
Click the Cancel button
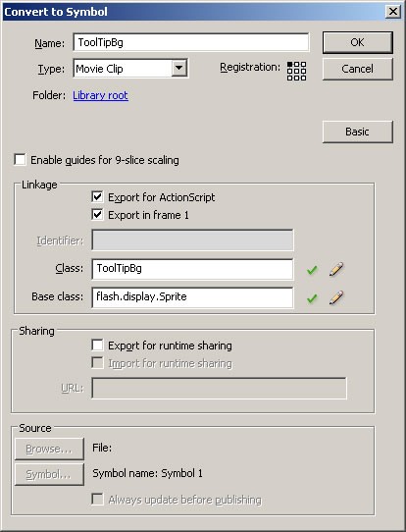358,69
